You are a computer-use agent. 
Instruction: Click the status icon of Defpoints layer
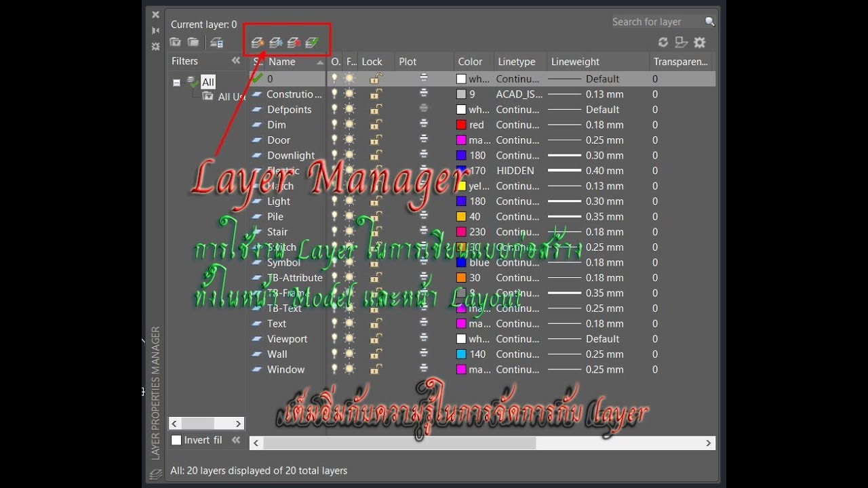tap(257, 110)
